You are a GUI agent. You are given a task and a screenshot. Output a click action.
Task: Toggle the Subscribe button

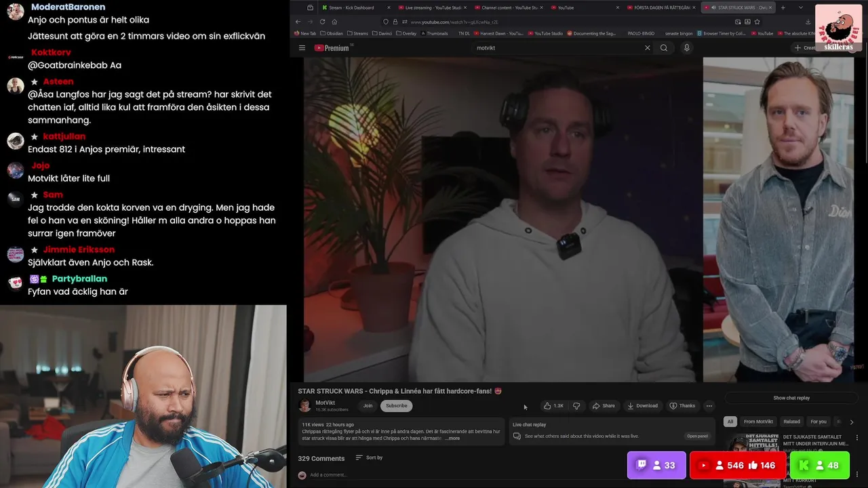coord(397,405)
